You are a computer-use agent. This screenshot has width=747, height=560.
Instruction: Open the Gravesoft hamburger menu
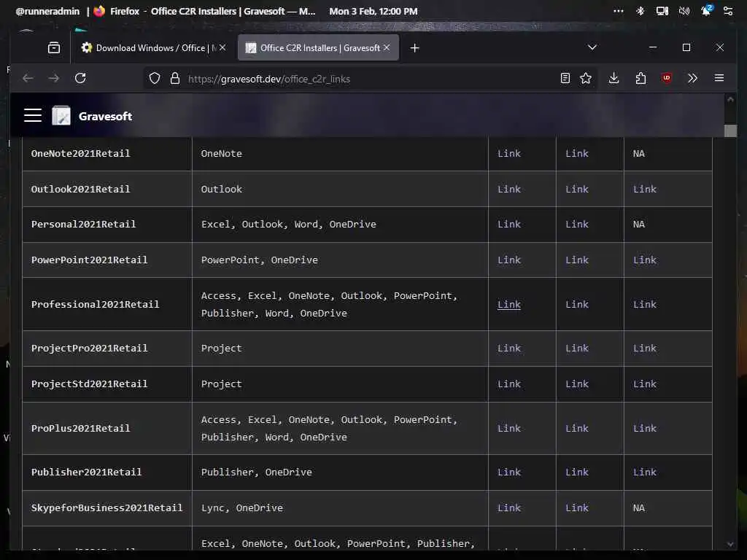coord(33,116)
